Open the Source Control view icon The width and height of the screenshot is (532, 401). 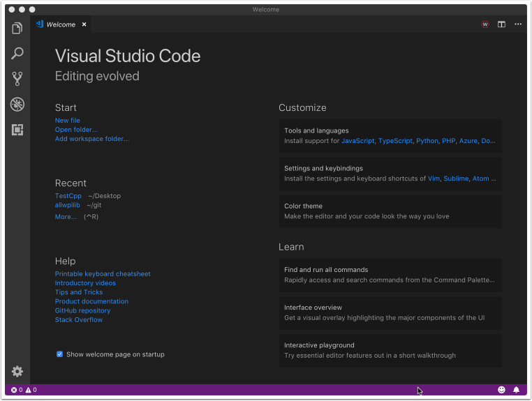(x=17, y=79)
